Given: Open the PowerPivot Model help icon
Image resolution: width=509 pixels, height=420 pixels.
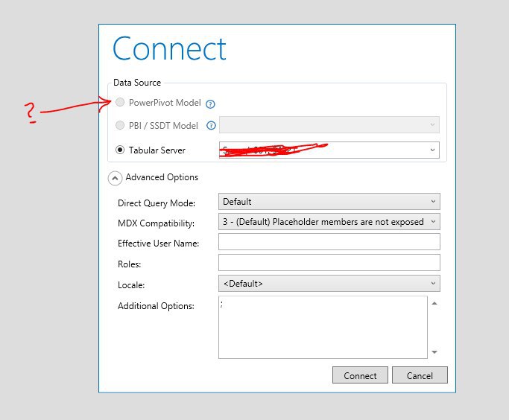Looking at the screenshot, I should click(x=210, y=104).
